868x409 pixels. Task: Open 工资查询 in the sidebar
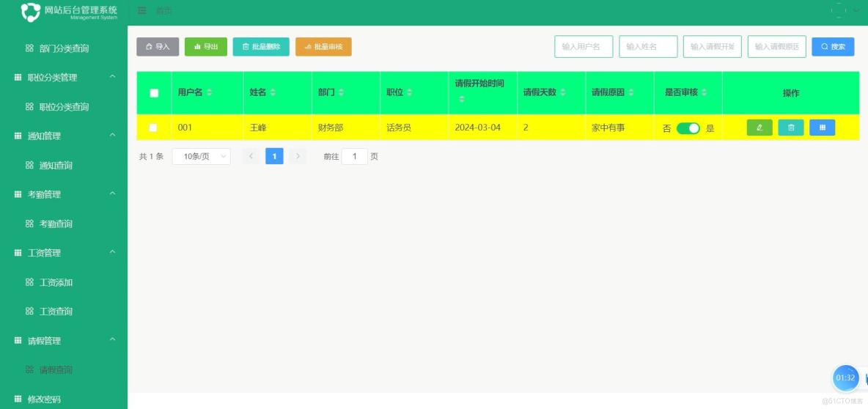click(x=64, y=312)
